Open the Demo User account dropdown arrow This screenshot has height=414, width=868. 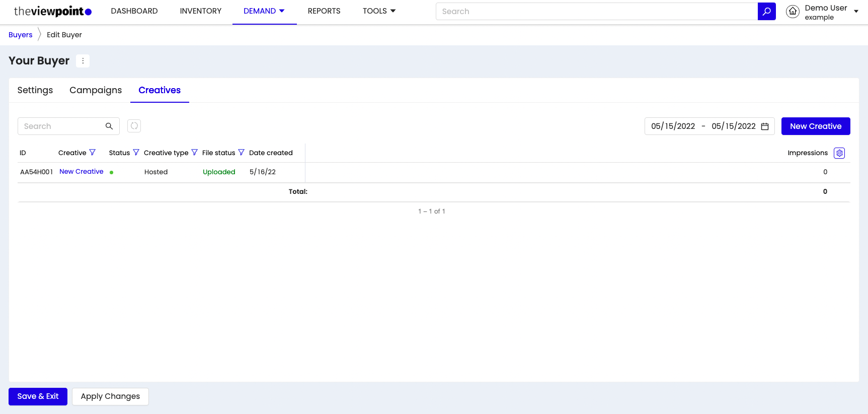click(856, 12)
